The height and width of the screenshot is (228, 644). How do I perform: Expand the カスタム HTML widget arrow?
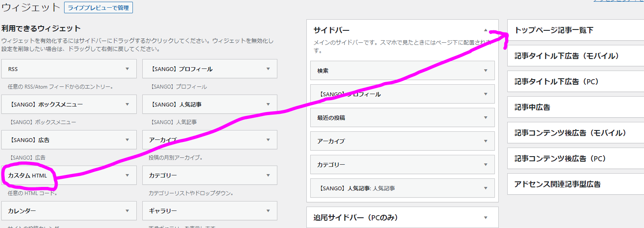(x=127, y=175)
